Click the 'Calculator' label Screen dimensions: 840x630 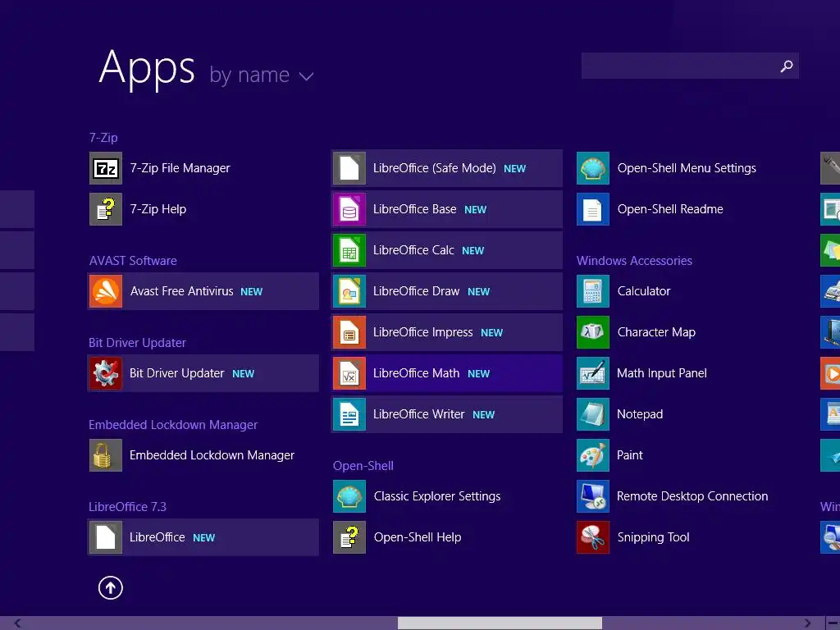[x=644, y=291]
